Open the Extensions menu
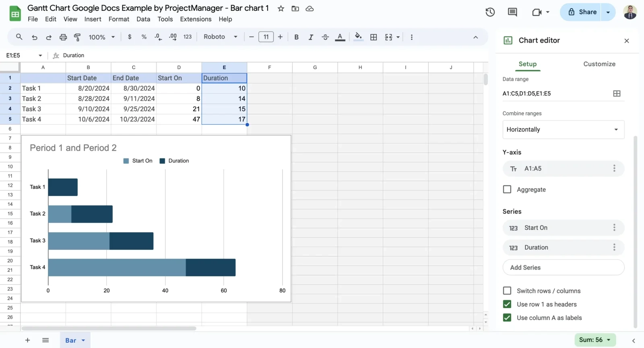Viewport: 644px width, 348px height. pos(196,19)
